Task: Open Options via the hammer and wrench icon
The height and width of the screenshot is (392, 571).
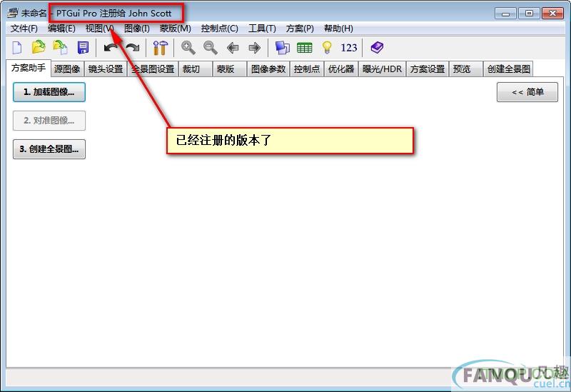Action: click(x=160, y=48)
